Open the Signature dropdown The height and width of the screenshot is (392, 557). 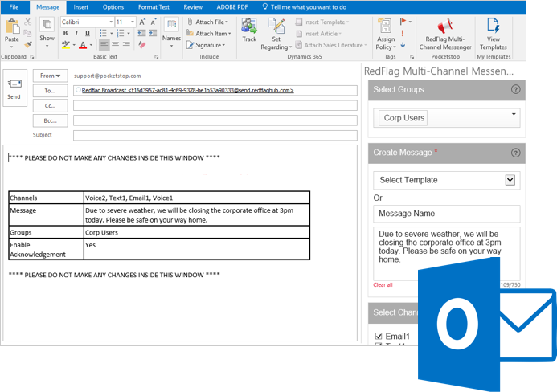point(211,45)
